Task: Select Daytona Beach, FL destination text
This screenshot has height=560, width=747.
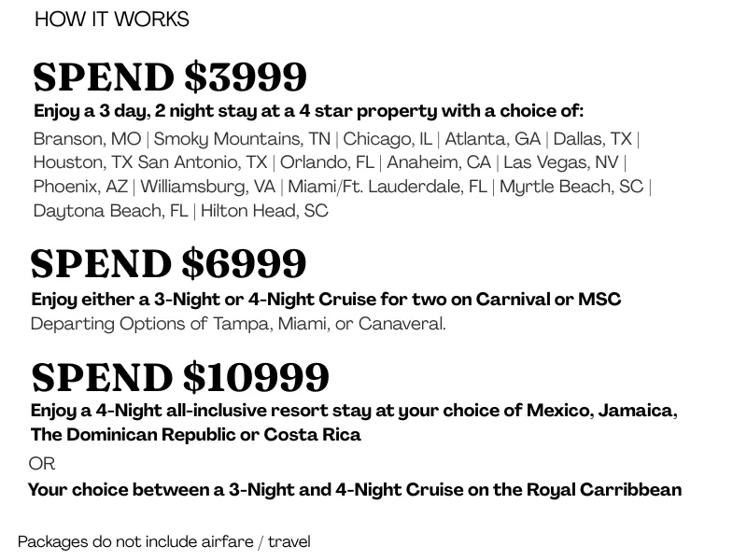Action: coord(110,211)
